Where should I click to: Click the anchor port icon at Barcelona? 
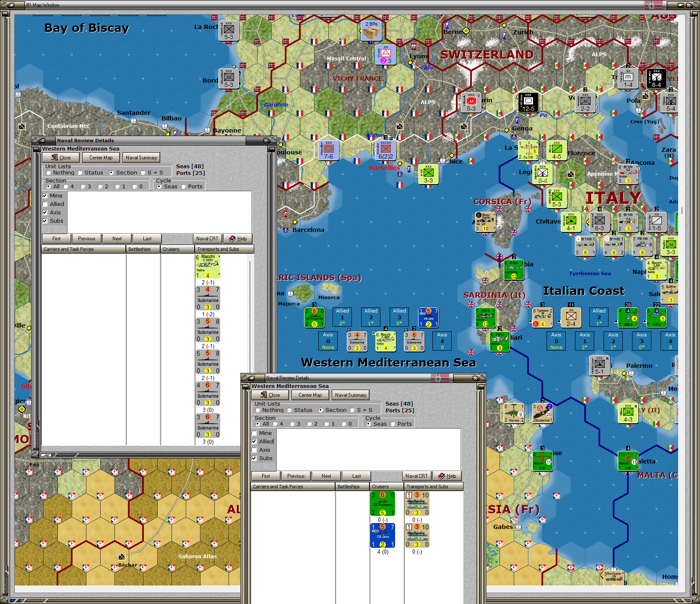[x=286, y=230]
